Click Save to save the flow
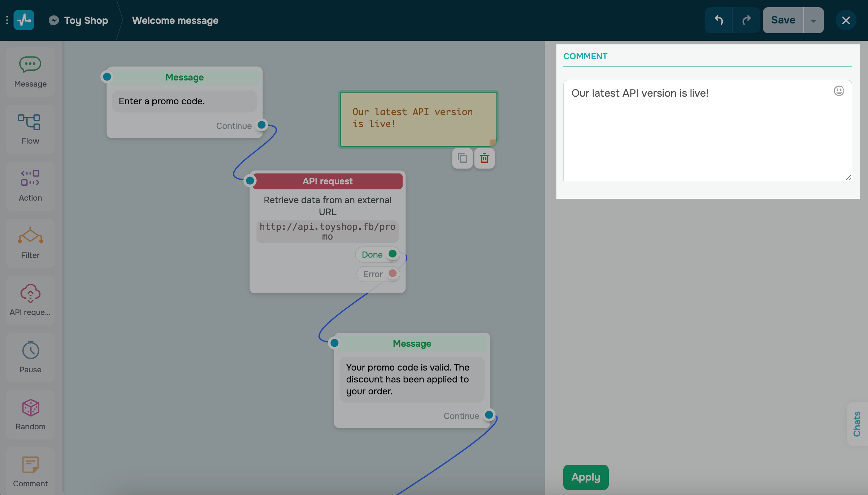The height and width of the screenshot is (495, 868). 782,19
